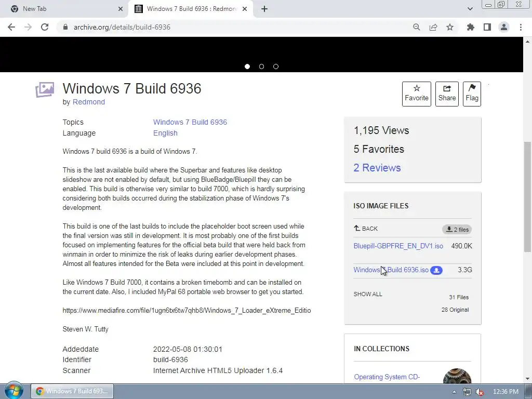Open the zoom magnifier icon in address bar
This screenshot has width=532, height=399.
tap(416, 27)
